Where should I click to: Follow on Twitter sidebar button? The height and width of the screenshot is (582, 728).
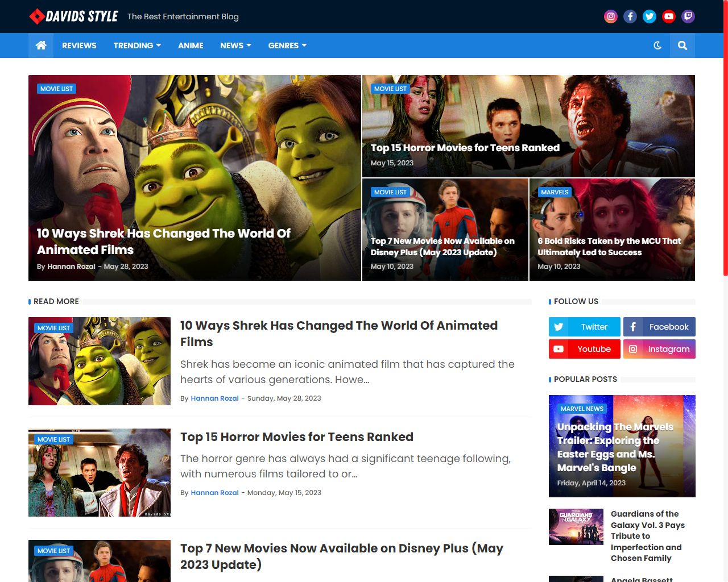coord(585,327)
